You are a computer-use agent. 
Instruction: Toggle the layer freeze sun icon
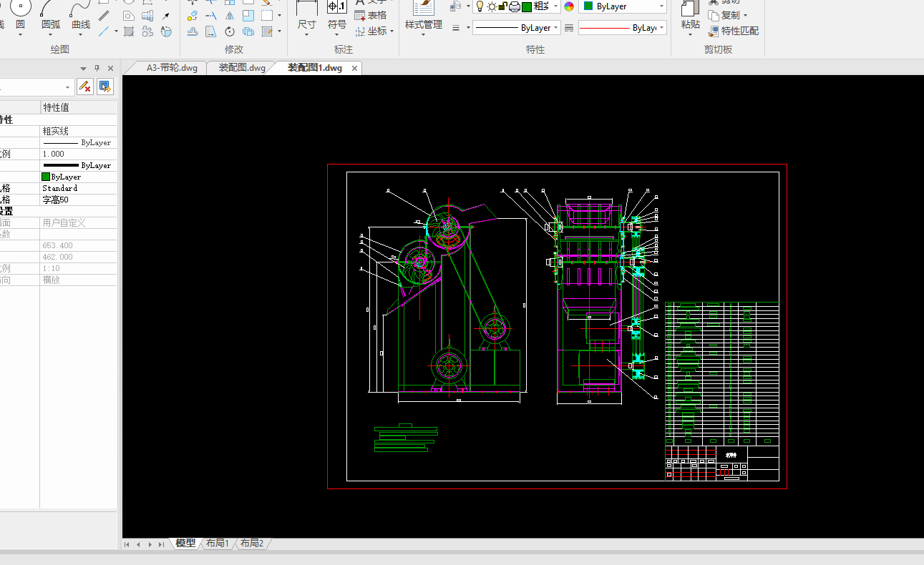click(491, 6)
